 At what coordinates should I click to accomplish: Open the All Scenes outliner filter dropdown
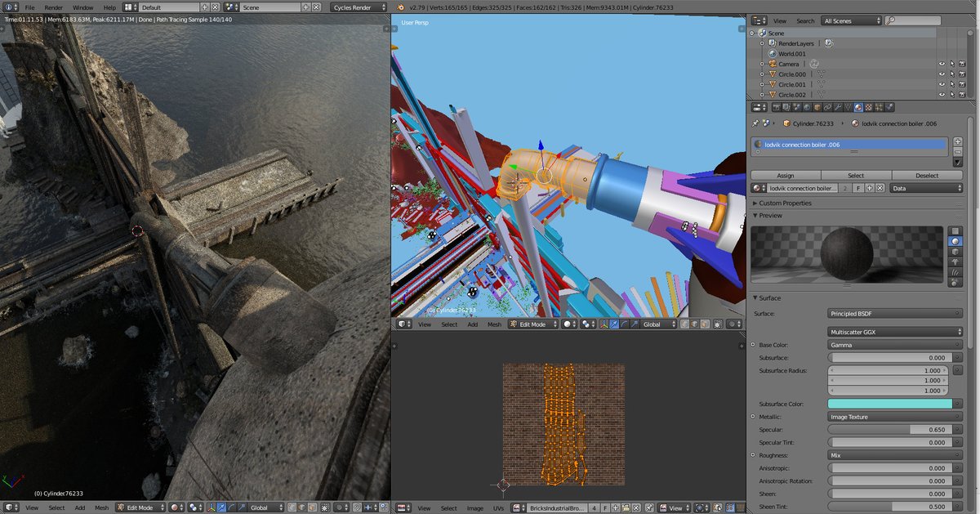(x=850, y=20)
